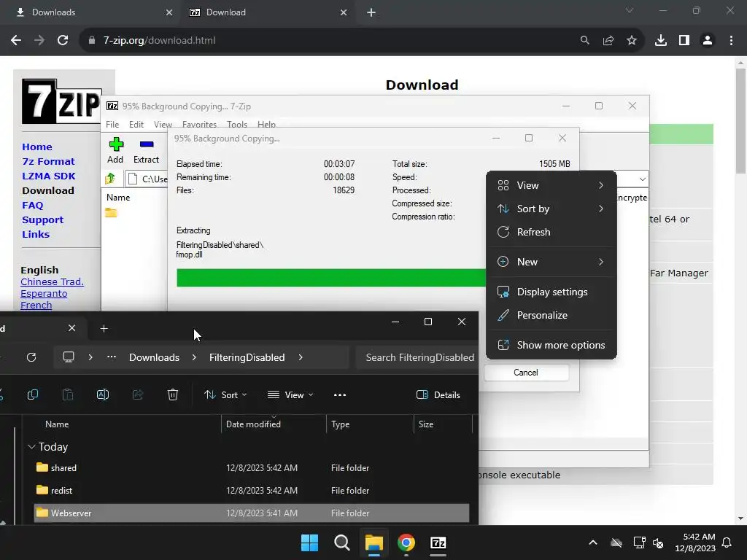The height and width of the screenshot is (560, 747).
Task: Click the Search FilteringDisabled box
Action: (417, 357)
